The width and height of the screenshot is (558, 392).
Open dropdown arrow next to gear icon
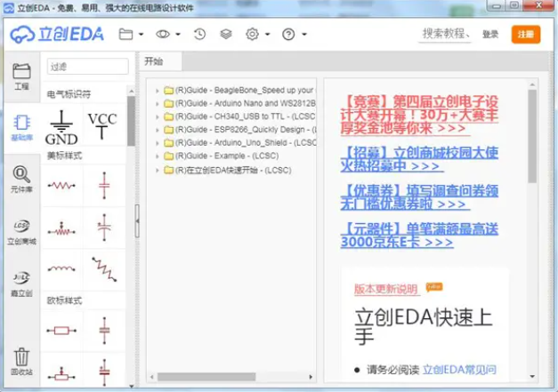267,35
